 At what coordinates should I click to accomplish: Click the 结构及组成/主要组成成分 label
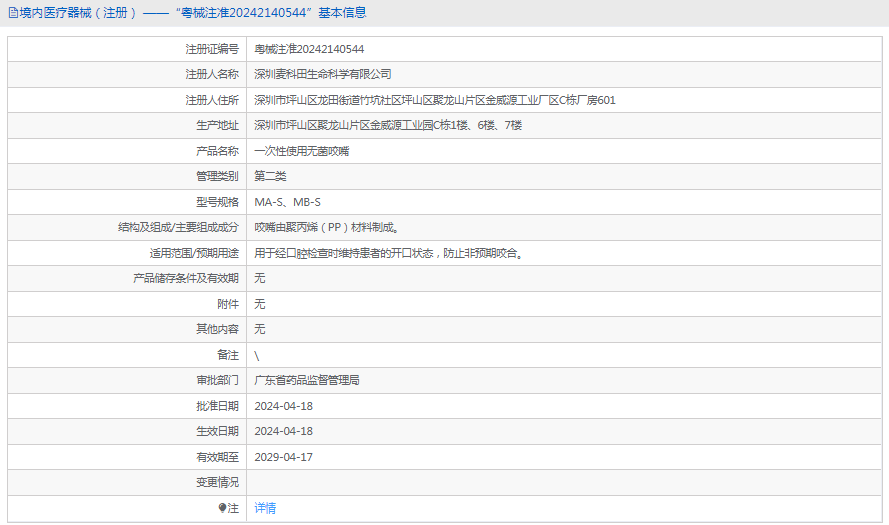(179, 227)
